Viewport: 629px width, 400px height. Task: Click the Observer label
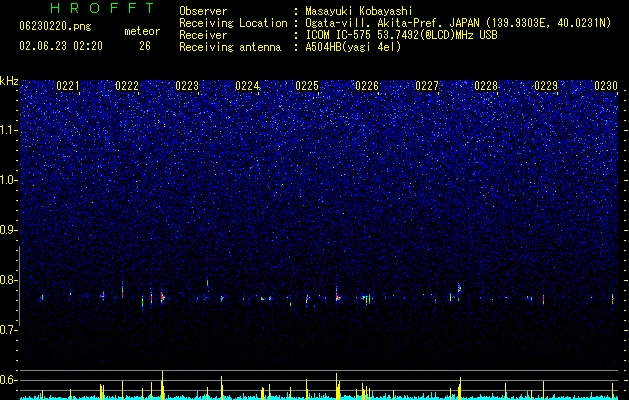(203, 11)
